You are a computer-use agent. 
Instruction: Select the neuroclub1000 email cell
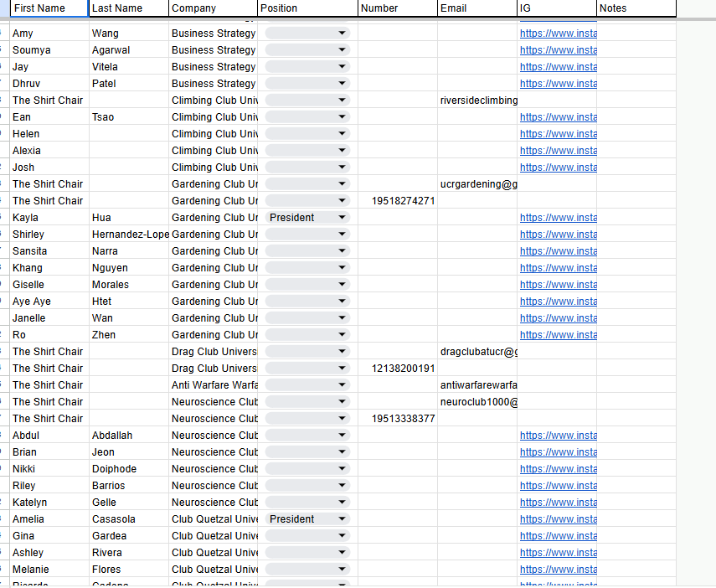pos(477,402)
